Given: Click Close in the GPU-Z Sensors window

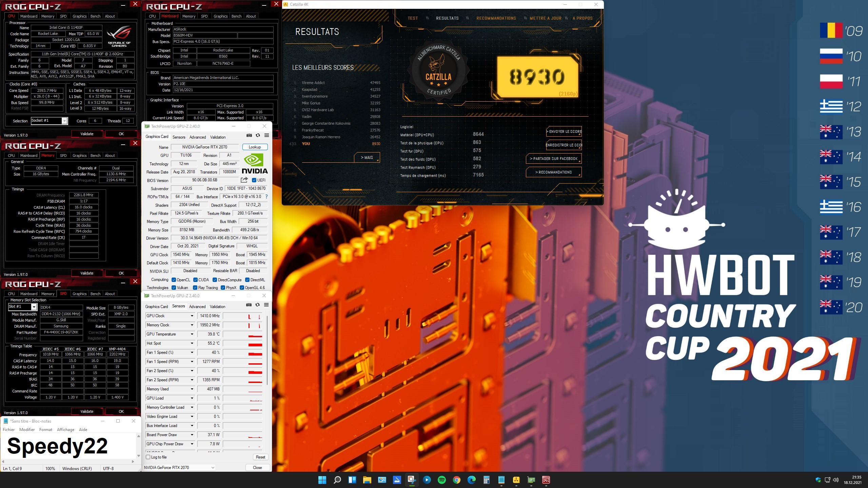Looking at the screenshot, I should pos(258,467).
